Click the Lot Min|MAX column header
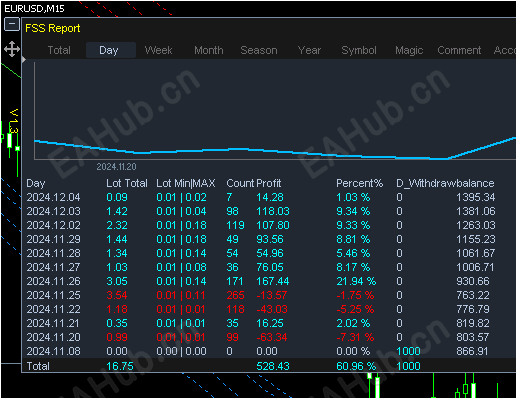This screenshot has height=398, width=516. click(186, 183)
